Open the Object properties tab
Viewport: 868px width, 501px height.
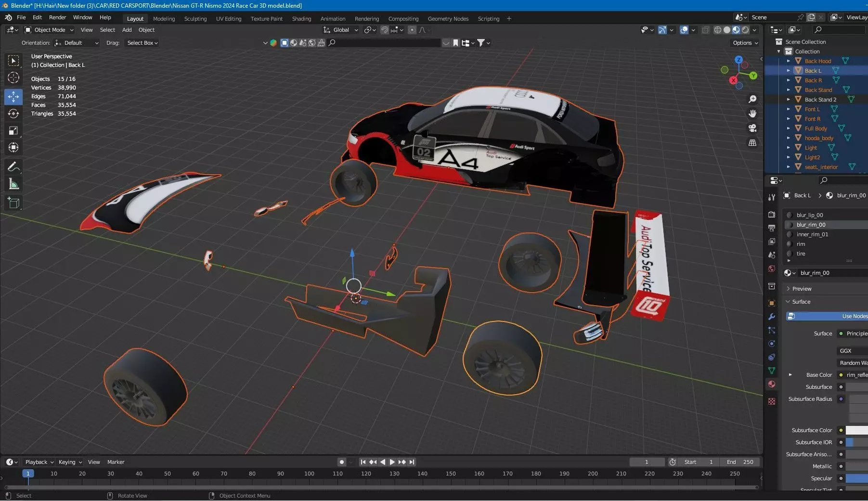tap(772, 303)
